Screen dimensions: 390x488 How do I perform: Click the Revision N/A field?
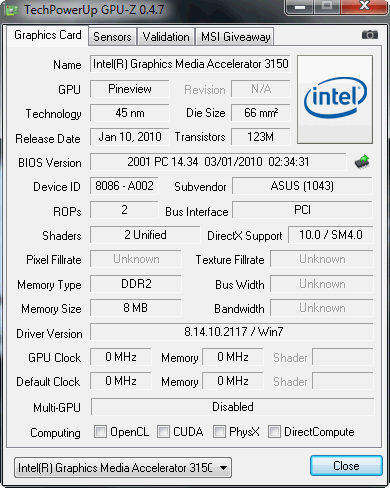(261, 89)
